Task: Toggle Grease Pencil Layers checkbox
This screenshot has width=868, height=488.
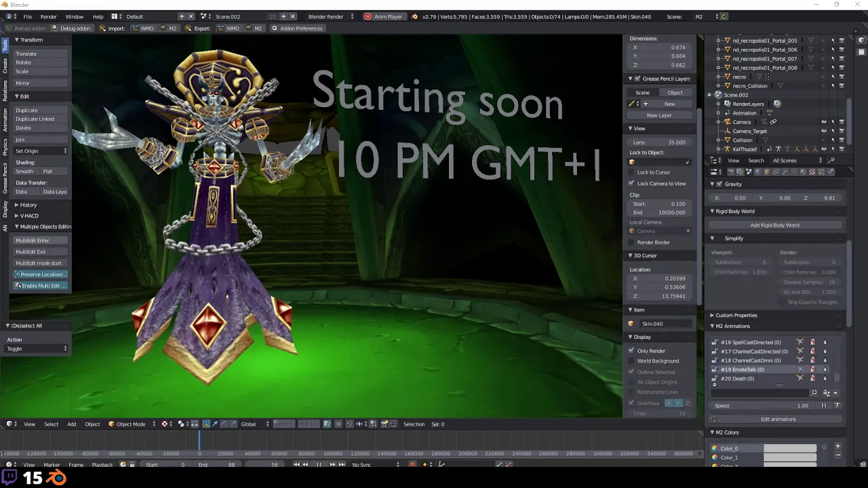Action: 637,79
